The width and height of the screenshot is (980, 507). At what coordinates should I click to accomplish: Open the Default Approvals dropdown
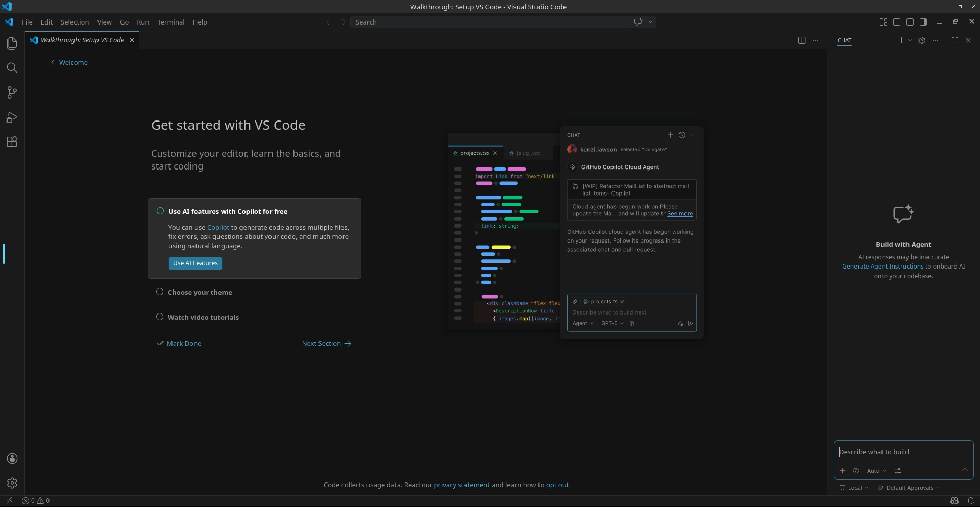coord(909,488)
